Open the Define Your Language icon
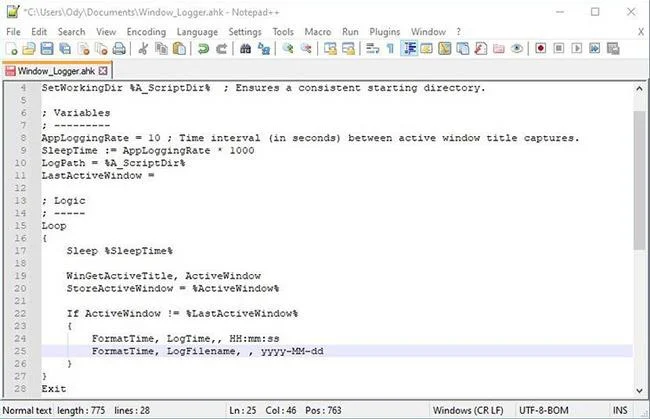 point(427,49)
